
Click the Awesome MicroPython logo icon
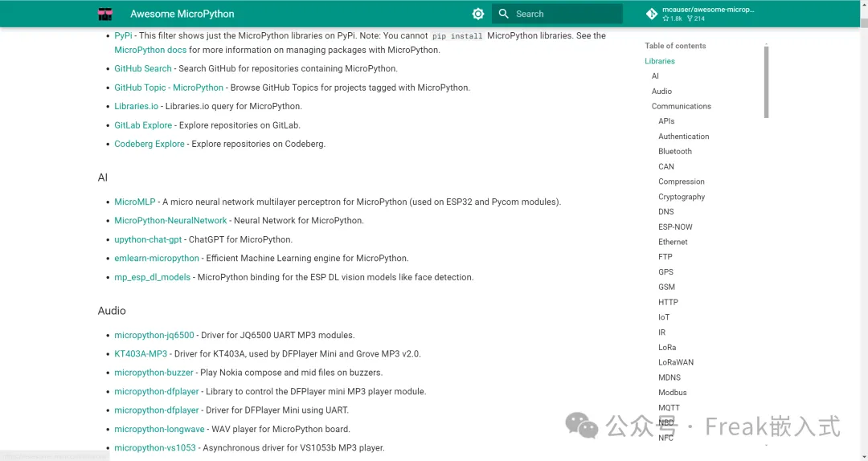pyautogui.click(x=105, y=14)
